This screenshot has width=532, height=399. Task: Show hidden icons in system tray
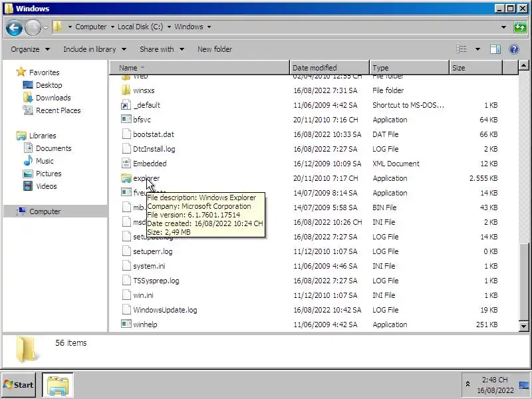(x=467, y=384)
